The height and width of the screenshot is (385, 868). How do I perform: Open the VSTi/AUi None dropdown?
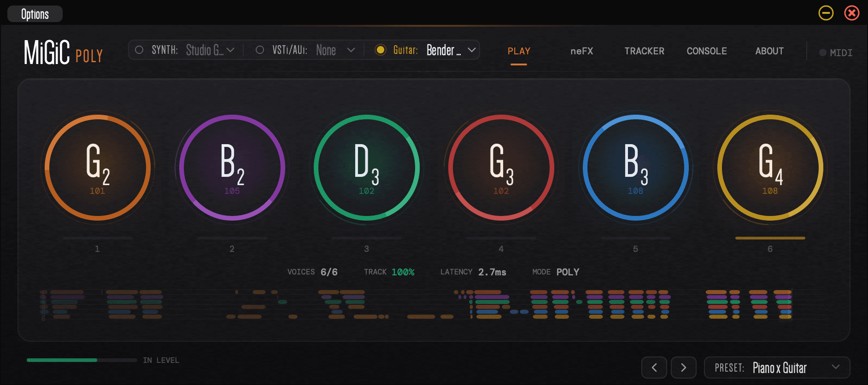coord(335,50)
